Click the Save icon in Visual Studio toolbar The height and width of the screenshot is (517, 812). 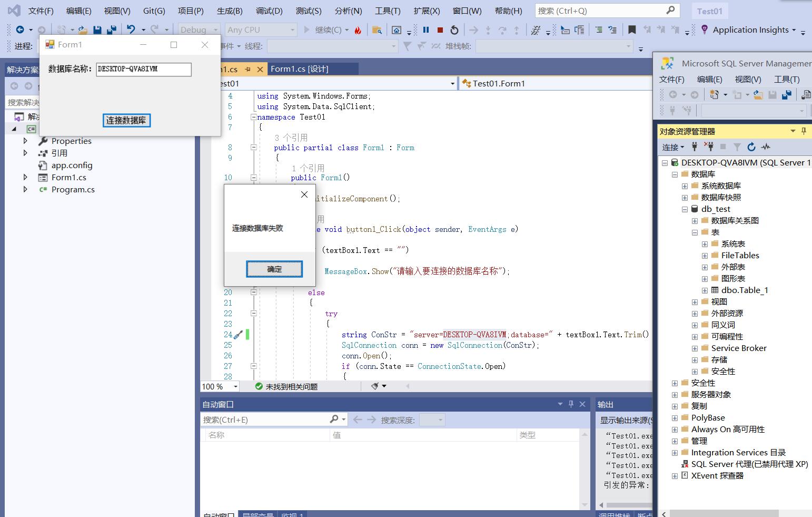click(x=97, y=30)
